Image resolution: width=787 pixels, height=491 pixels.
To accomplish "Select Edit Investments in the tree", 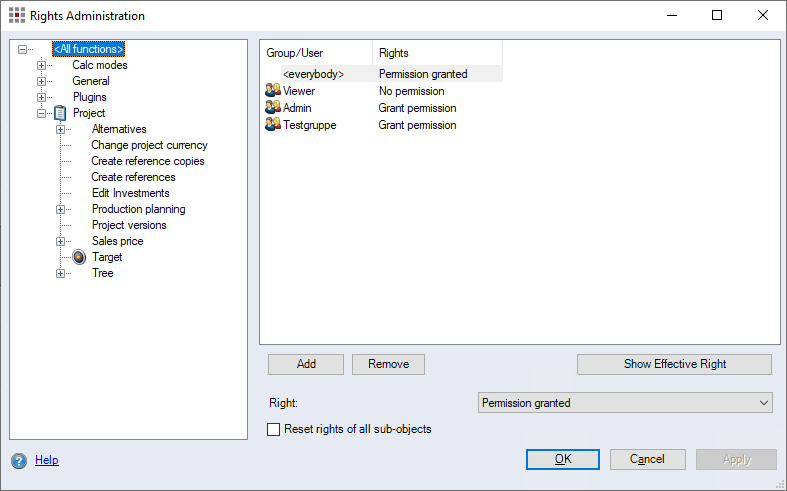I will (x=130, y=193).
